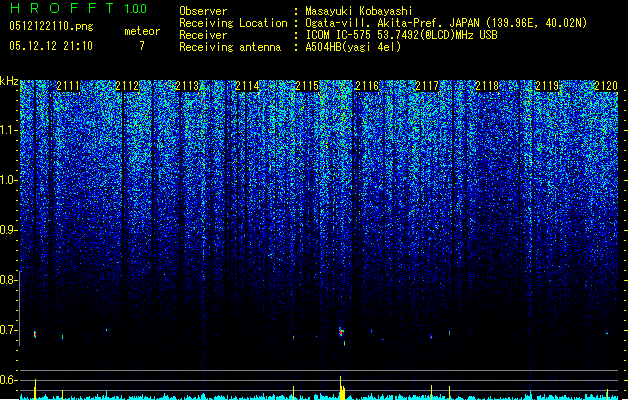Click the 'Receiving antenna' label

click(x=230, y=47)
